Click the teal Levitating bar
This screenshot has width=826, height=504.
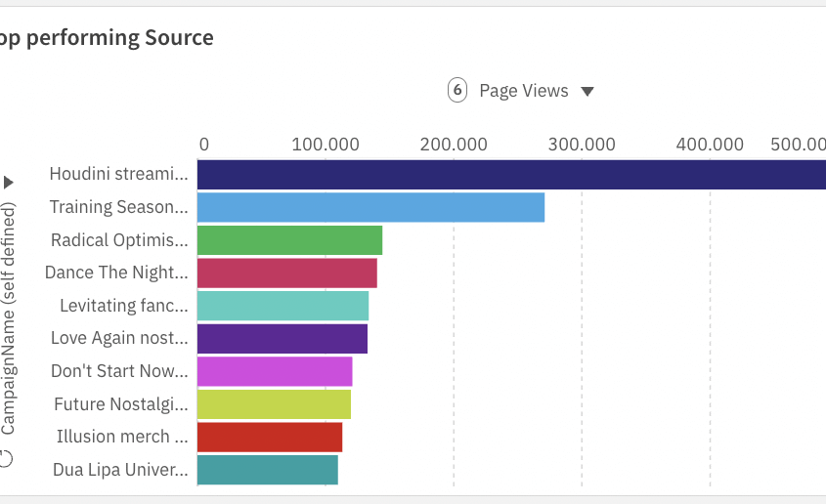[x=283, y=306]
